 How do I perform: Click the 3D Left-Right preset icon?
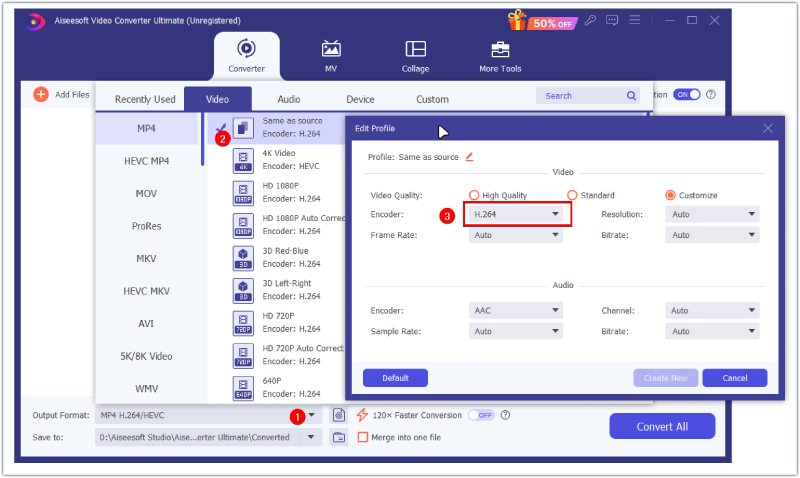click(243, 290)
